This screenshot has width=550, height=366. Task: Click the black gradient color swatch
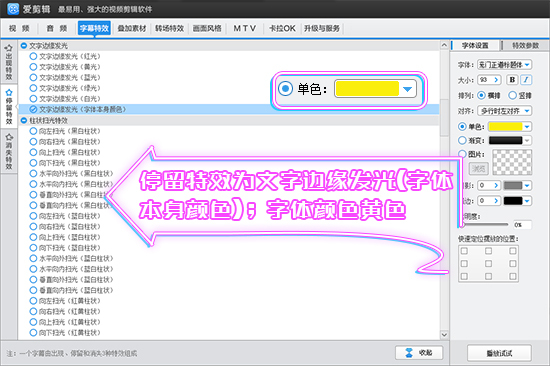(x=505, y=140)
